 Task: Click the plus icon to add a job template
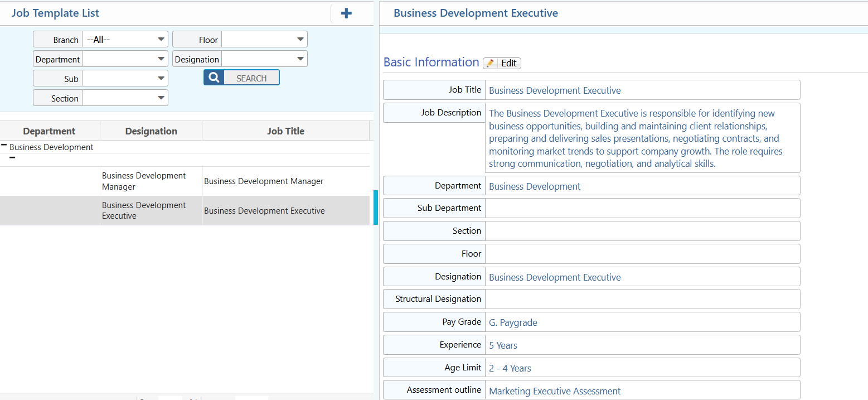click(x=346, y=13)
